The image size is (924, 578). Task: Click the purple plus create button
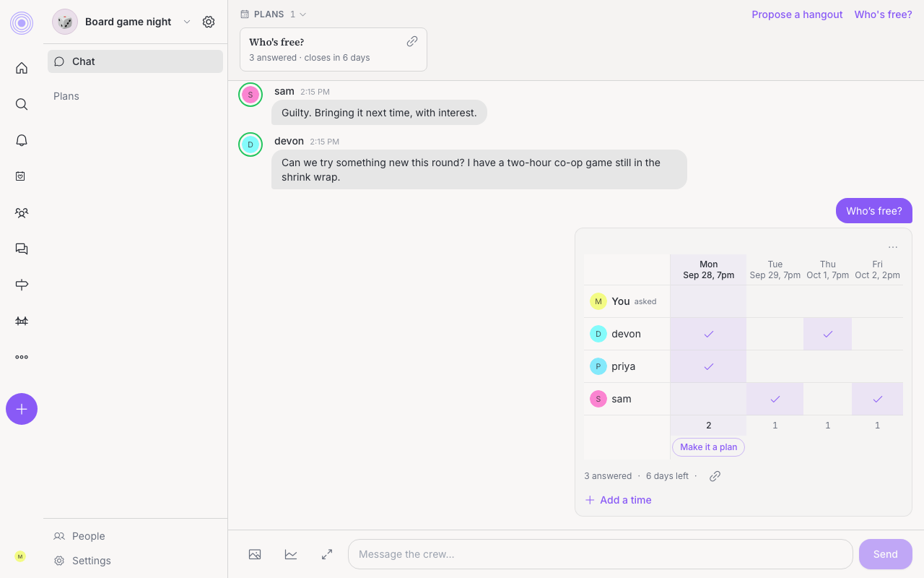point(22,409)
